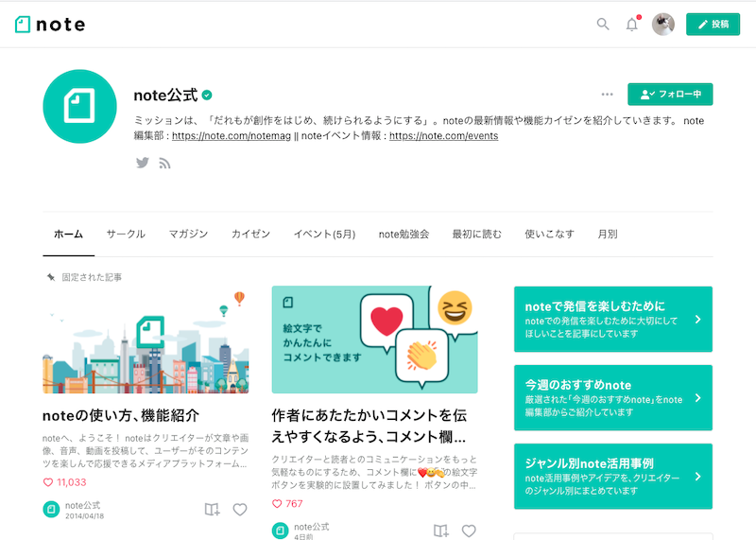Like the コメント article heart

click(x=469, y=531)
